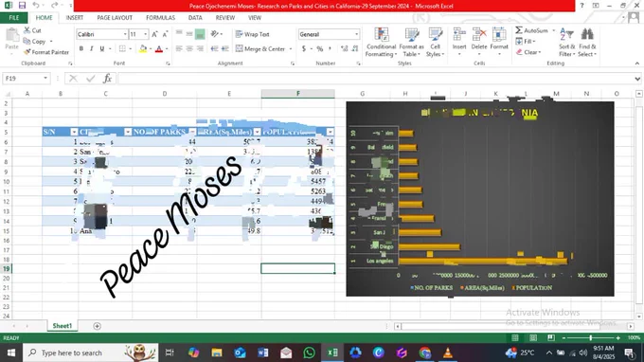Image resolution: width=644 pixels, height=362 pixels.
Task: Click Merge & Center button
Action: click(260, 49)
